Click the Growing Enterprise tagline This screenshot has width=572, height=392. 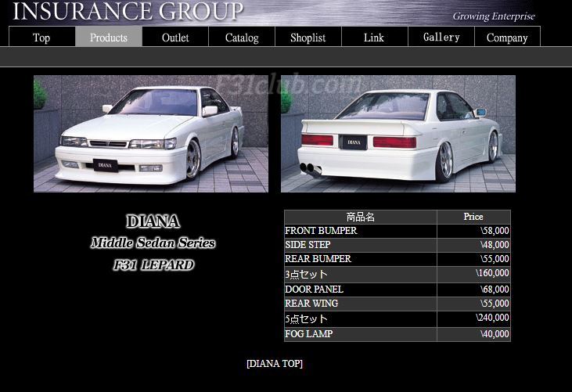(494, 16)
